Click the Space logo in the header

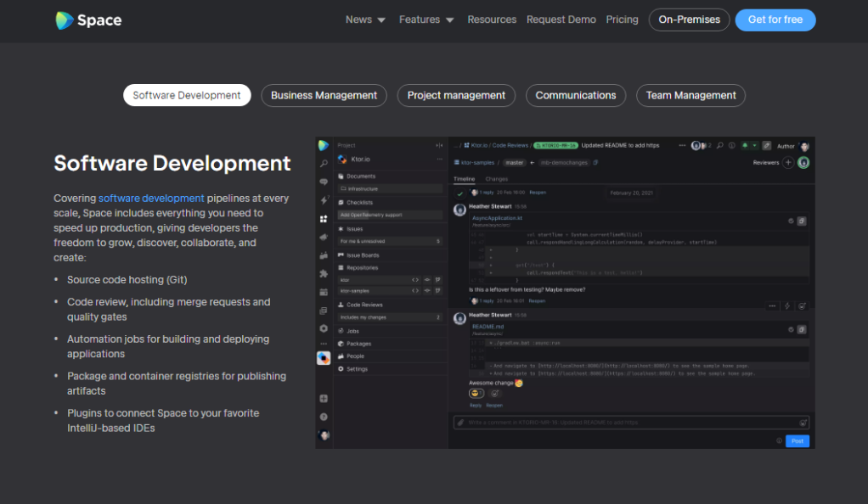coord(88,20)
